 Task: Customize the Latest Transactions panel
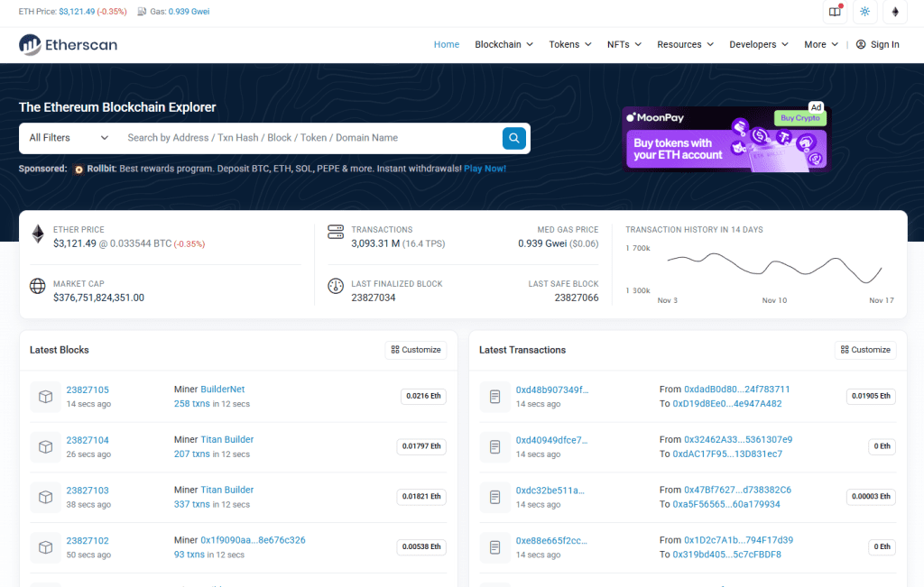coord(865,350)
